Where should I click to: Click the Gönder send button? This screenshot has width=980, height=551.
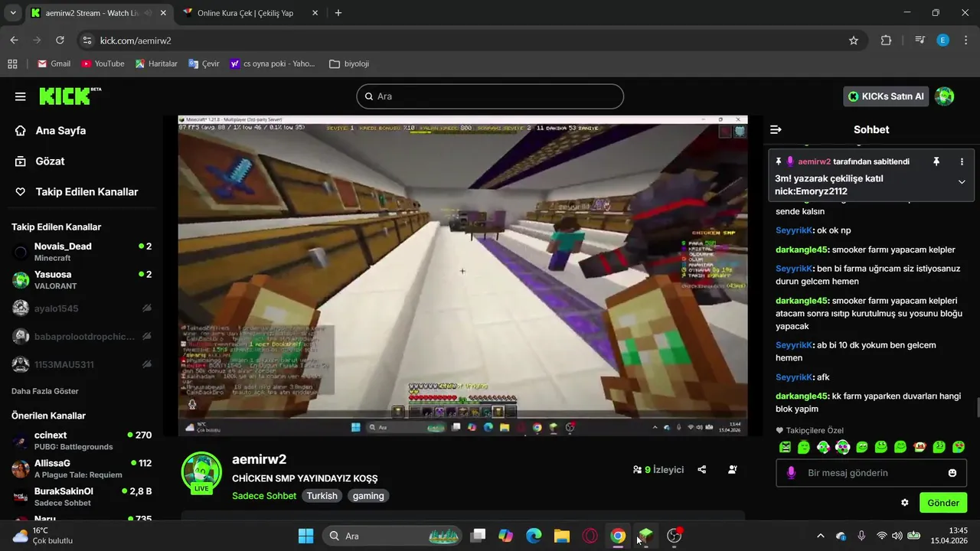(943, 503)
